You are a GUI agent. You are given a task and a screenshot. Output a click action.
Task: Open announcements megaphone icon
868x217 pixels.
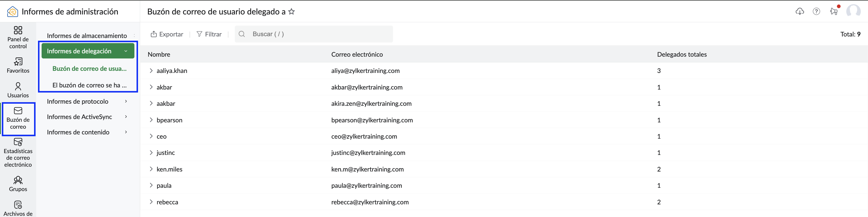(834, 11)
